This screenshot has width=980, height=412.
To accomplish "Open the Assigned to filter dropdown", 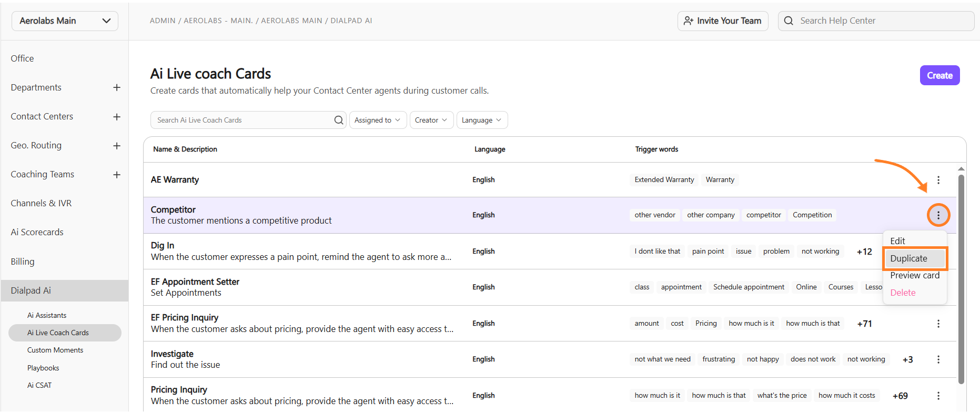I will [378, 120].
